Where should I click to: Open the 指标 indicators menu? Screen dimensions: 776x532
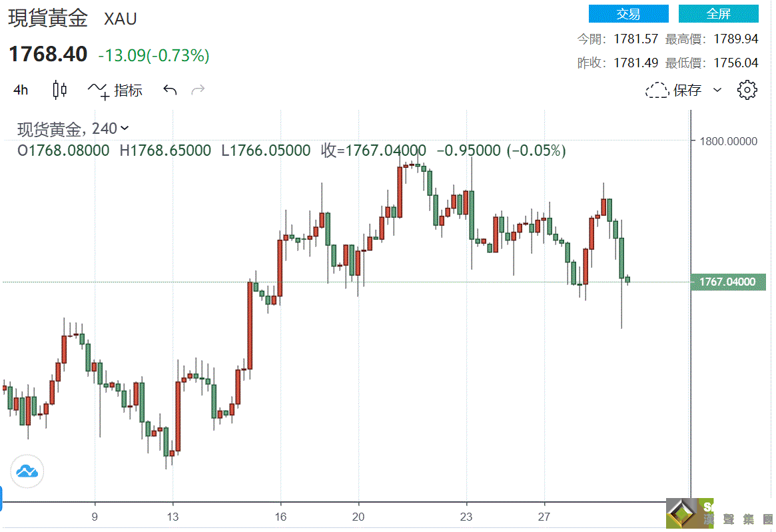pos(116,91)
